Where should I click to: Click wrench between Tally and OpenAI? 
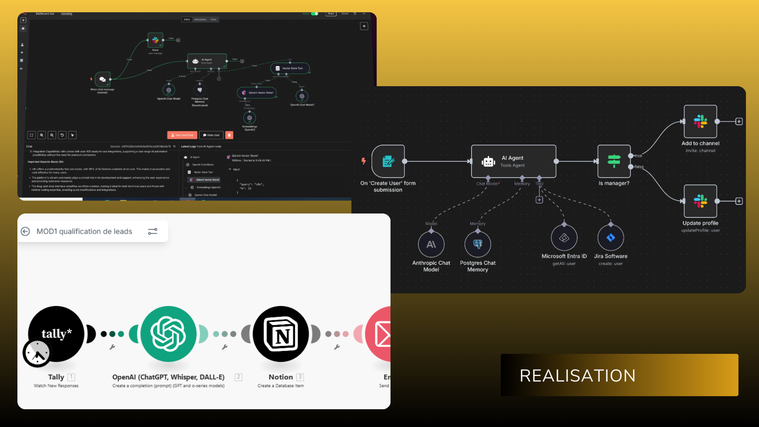112,347
